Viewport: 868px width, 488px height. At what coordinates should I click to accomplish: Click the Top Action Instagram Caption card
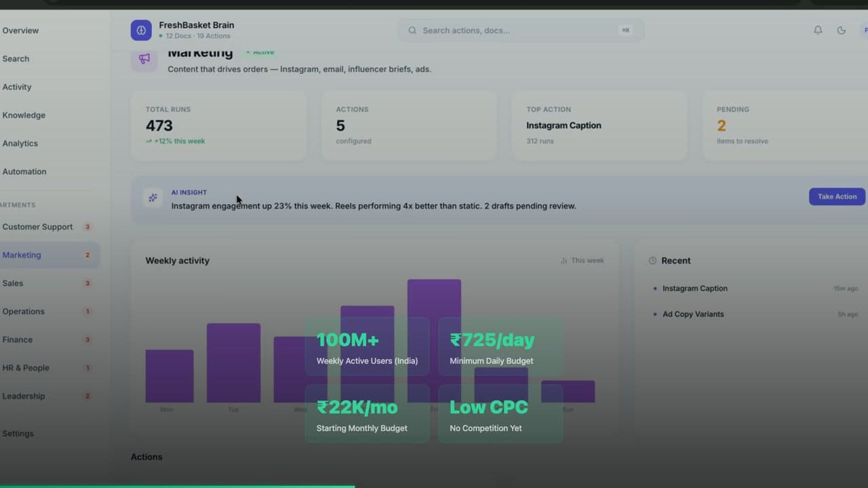(x=599, y=126)
